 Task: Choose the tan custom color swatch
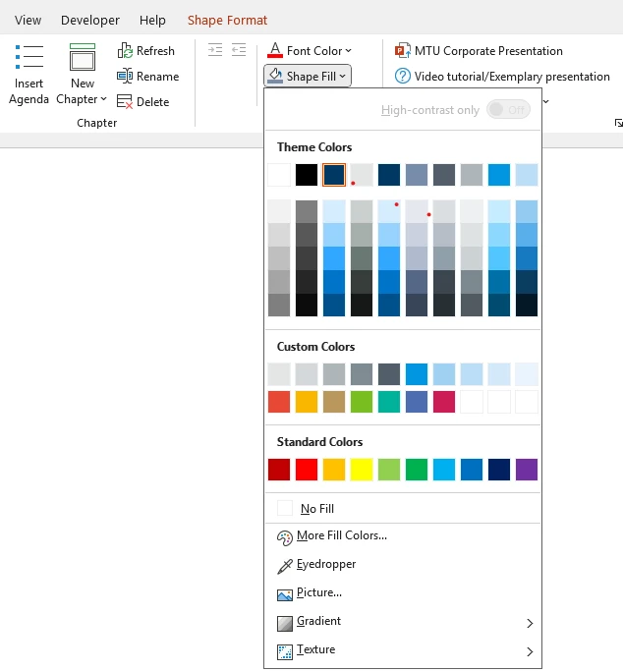[334, 402]
